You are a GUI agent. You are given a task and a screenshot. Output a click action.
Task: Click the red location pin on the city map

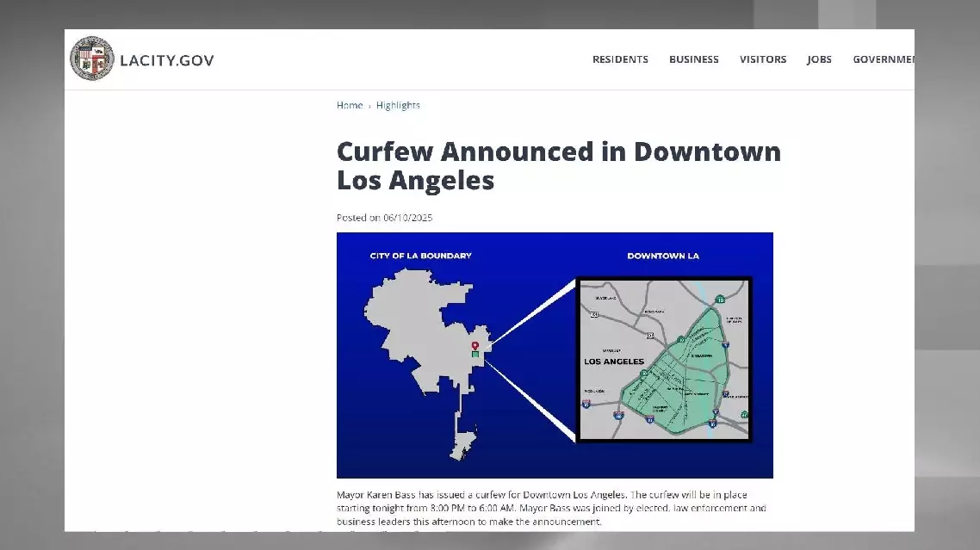474,345
